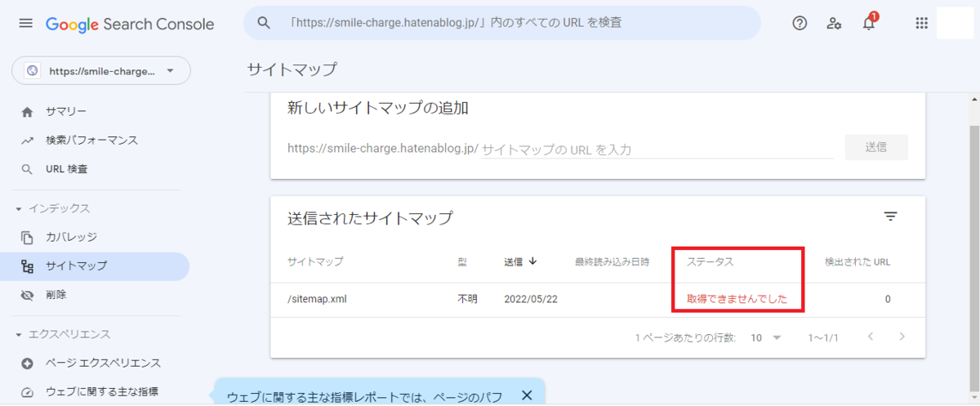Click the 取得できませんでした status
This screenshot has height=406, width=980.
click(737, 299)
